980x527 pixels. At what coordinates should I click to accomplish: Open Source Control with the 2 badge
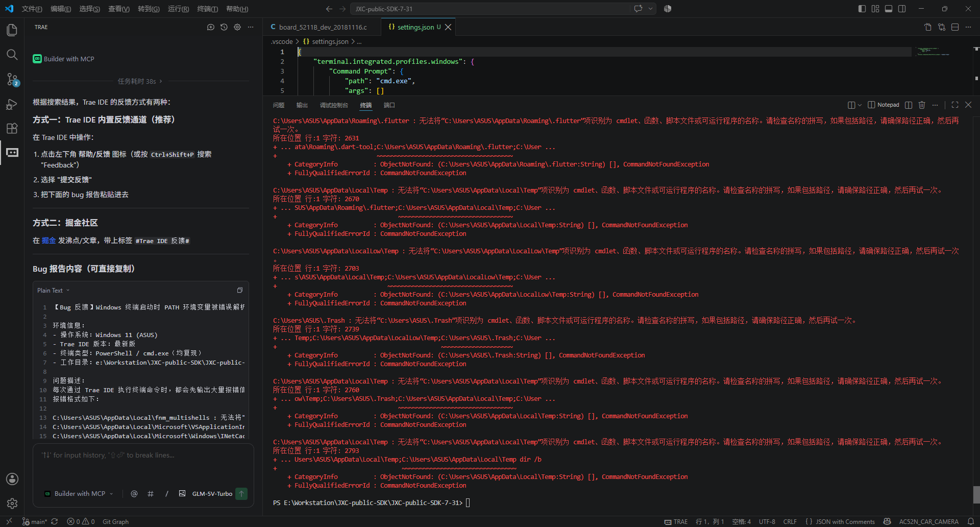pyautogui.click(x=12, y=79)
